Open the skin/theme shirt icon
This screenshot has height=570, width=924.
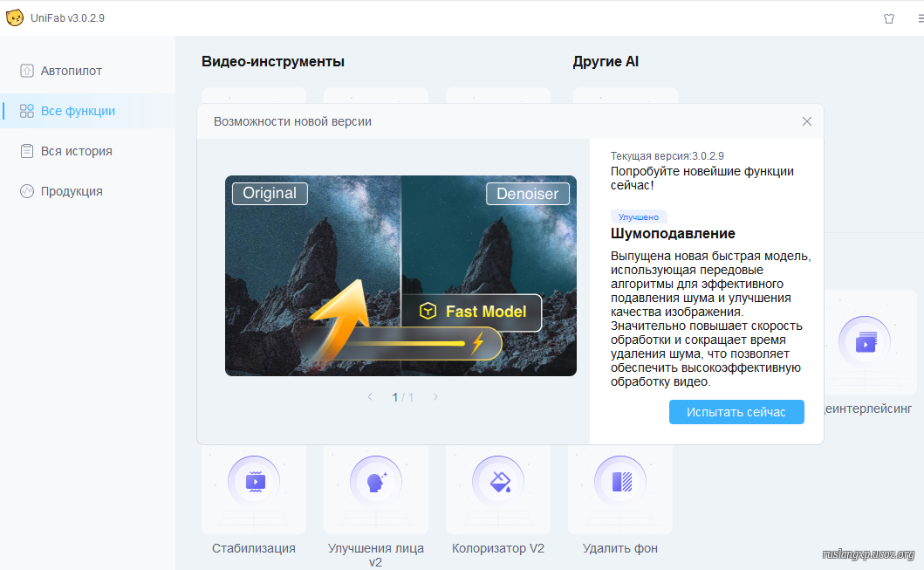(889, 18)
